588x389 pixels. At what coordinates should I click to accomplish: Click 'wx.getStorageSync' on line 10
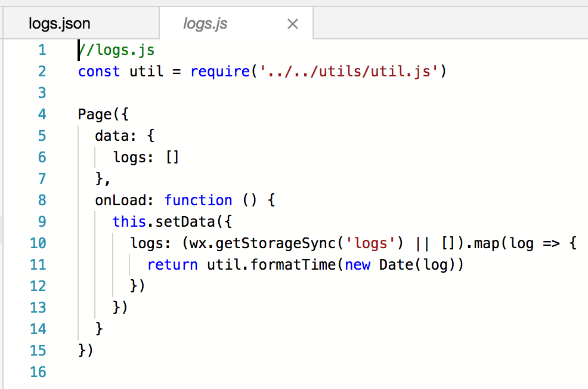tap(262, 243)
